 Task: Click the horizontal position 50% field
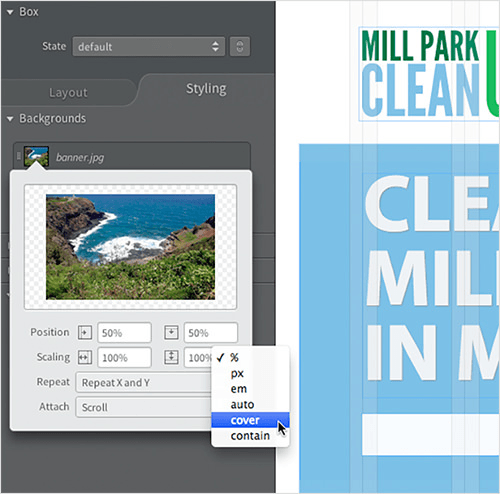click(124, 333)
